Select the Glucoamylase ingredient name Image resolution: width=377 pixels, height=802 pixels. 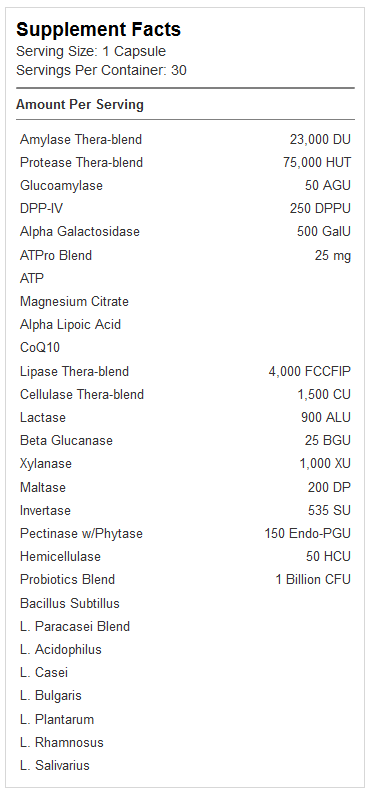[x=61, y=186]
